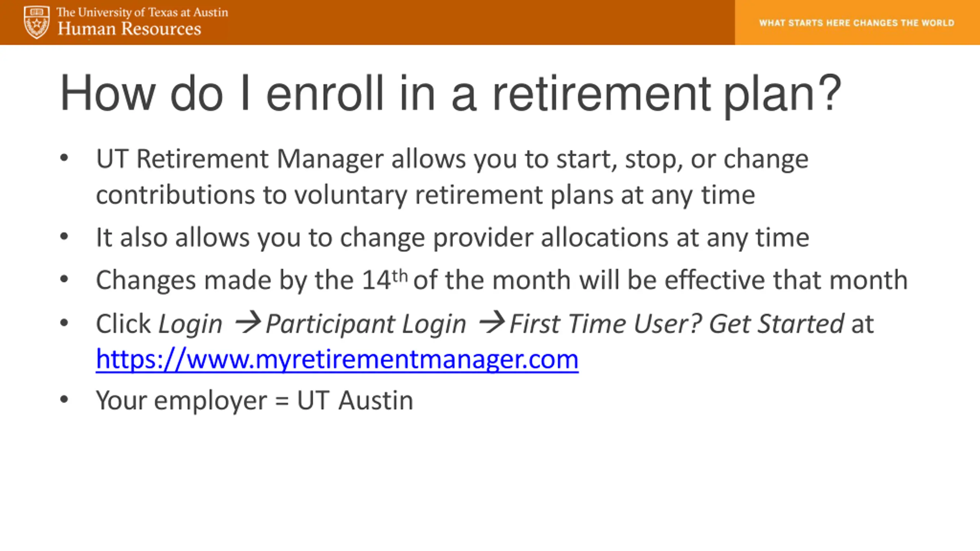This screenshot has width=980, height=551.
Task: Click the italic 'Login' word after Click
Action: coord(190,324)
